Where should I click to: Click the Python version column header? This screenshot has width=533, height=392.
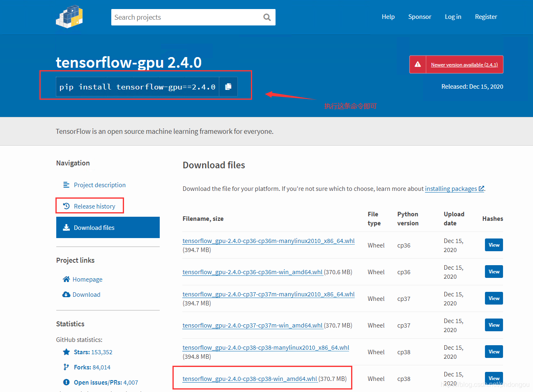pos(408,219)
